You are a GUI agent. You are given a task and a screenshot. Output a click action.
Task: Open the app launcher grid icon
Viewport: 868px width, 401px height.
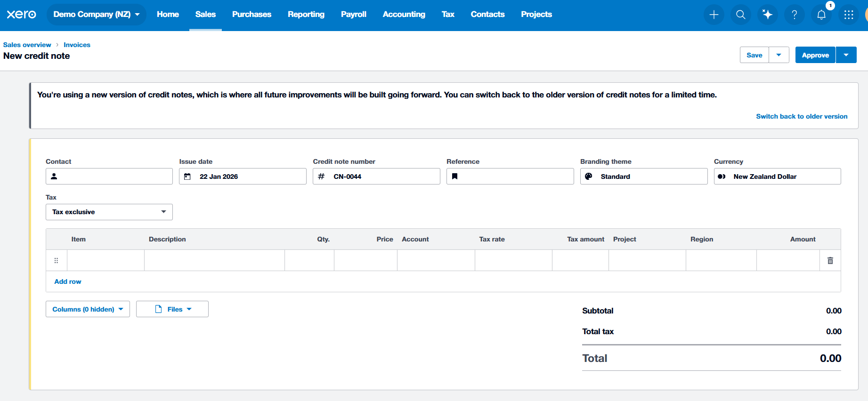click(848, 15)
